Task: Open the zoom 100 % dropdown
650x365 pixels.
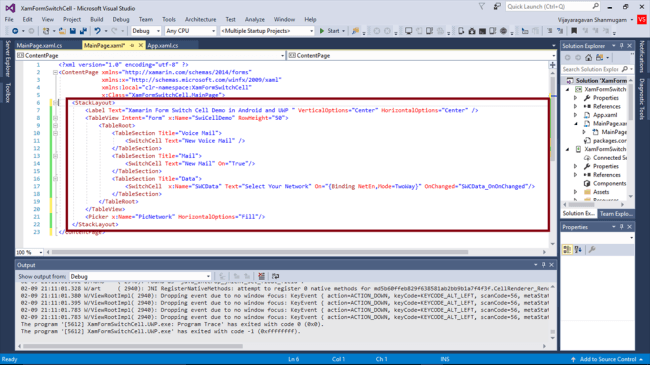Action: point(29,252)
